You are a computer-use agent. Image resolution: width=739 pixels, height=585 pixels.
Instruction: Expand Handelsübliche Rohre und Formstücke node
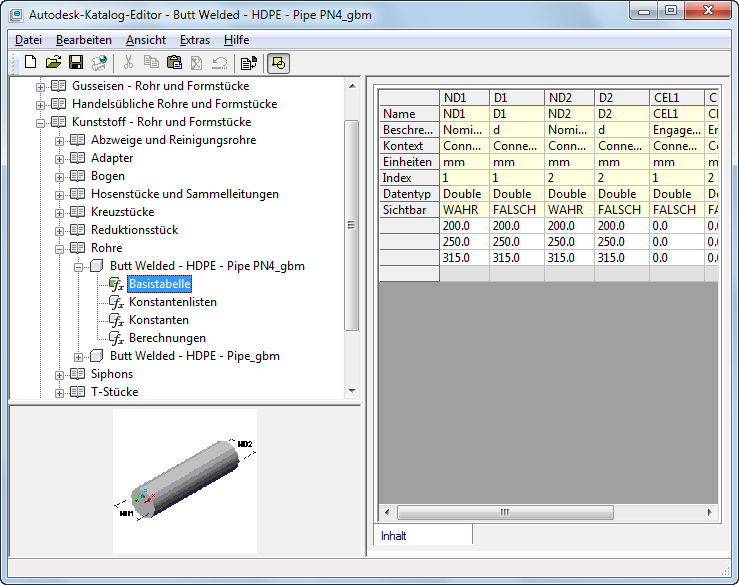click(41, 105)
